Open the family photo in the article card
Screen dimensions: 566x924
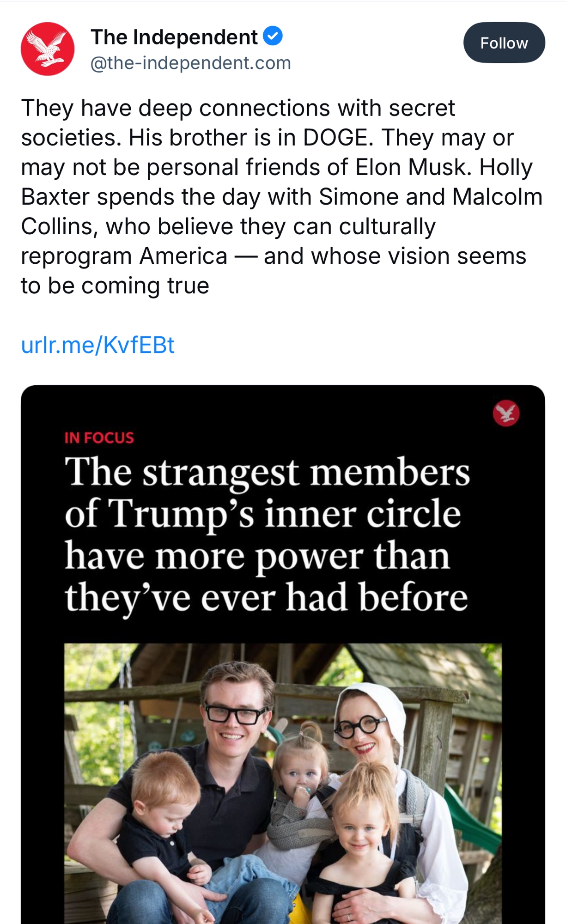pyautogui.click(x=283, y=785)
